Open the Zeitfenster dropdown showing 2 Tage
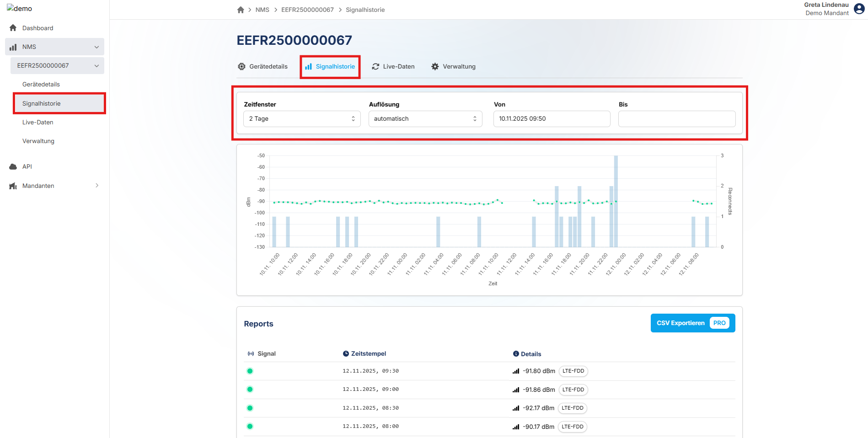Image resolution: width=868 pixels, height=438 pixels. (x=302, y=119)
